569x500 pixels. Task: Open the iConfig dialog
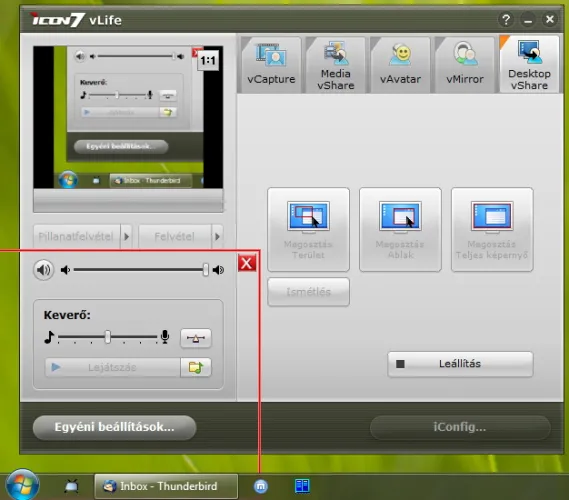[x=460, y=427]
